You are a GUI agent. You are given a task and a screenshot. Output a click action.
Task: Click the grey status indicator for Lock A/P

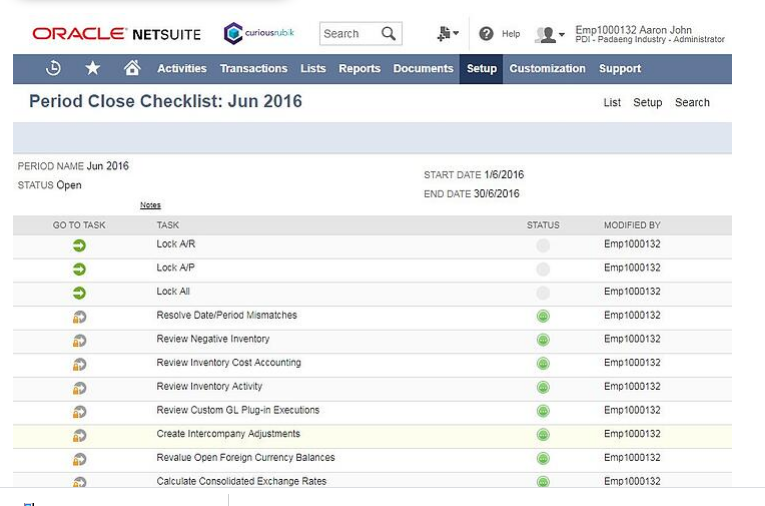click(543, 269)
